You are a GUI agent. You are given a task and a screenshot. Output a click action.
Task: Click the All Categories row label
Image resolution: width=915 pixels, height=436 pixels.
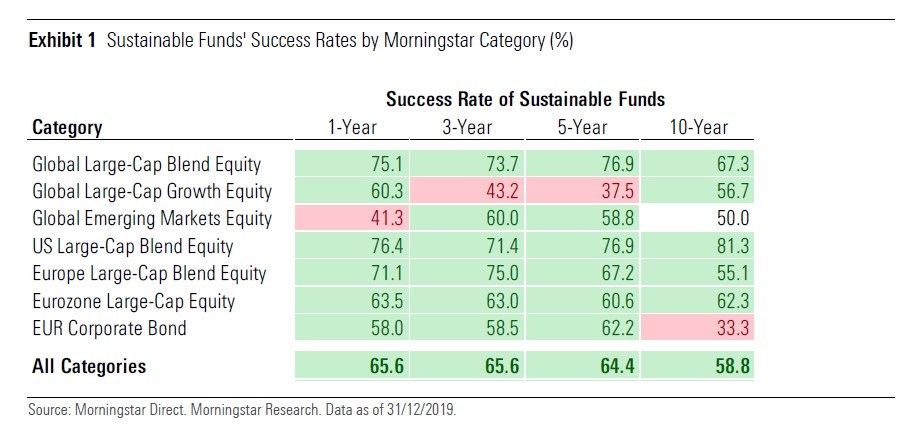tap(89, 366)
